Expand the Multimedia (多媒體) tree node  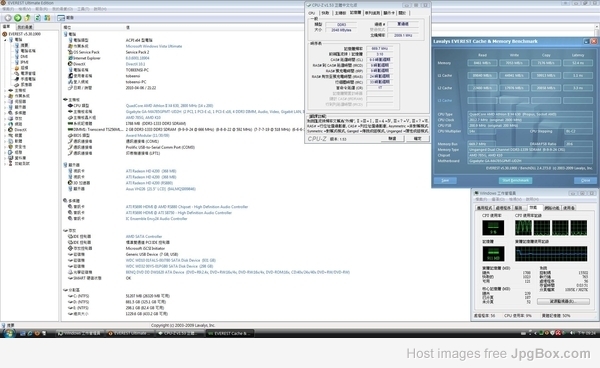point(5,113)
